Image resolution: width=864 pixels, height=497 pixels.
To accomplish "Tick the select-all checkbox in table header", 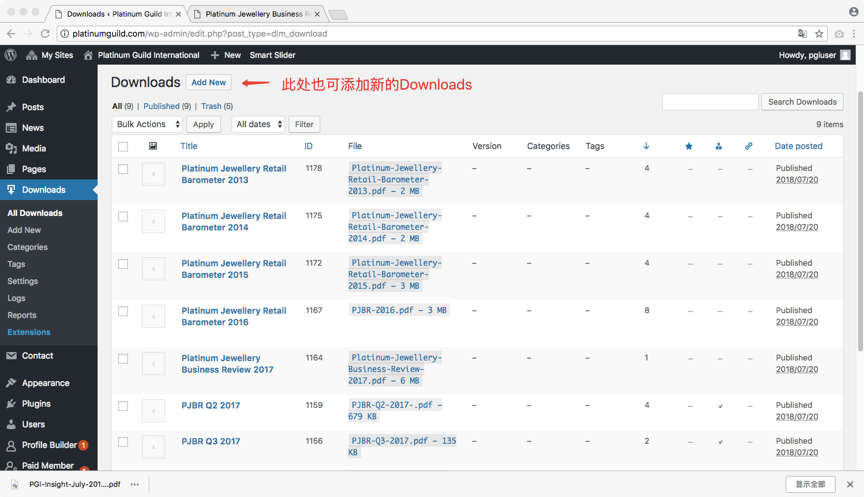I will click(123, 146).
